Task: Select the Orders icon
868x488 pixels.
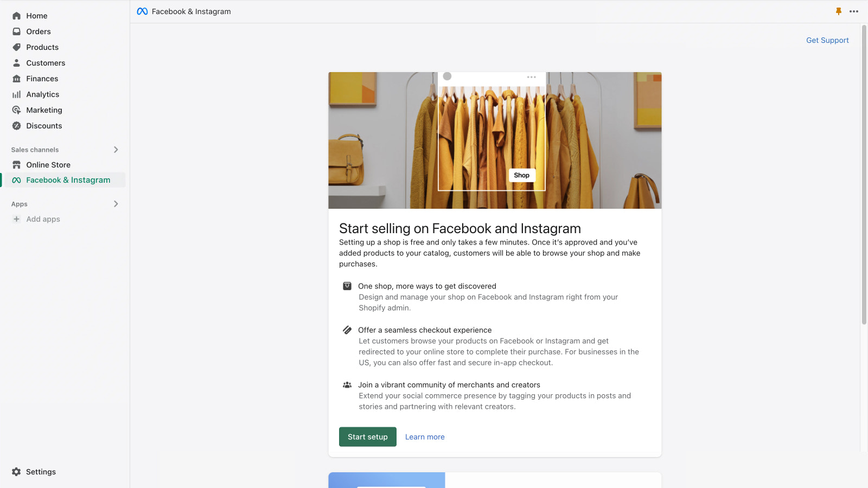Action: coord(17,31)
